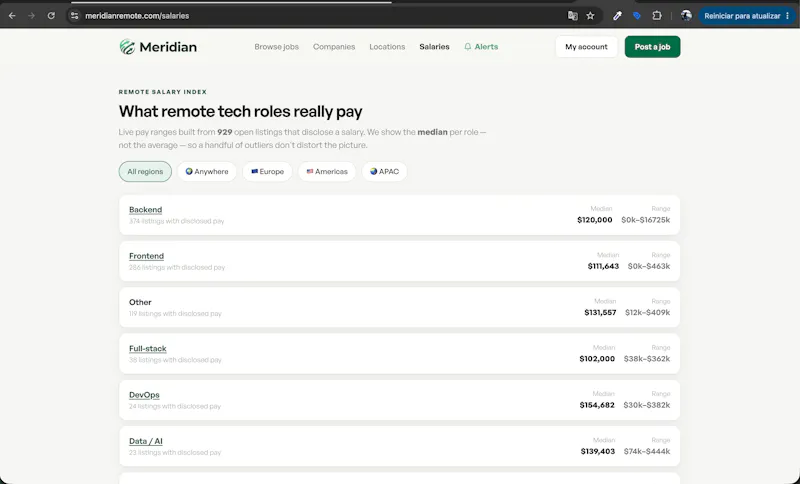
Task: Click the DevOps range $30k–$382k
Action: click(x=647, y=405)
